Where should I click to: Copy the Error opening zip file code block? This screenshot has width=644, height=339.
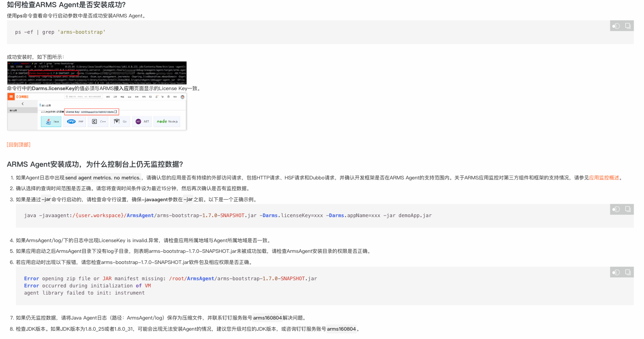[x=628, y=272]
